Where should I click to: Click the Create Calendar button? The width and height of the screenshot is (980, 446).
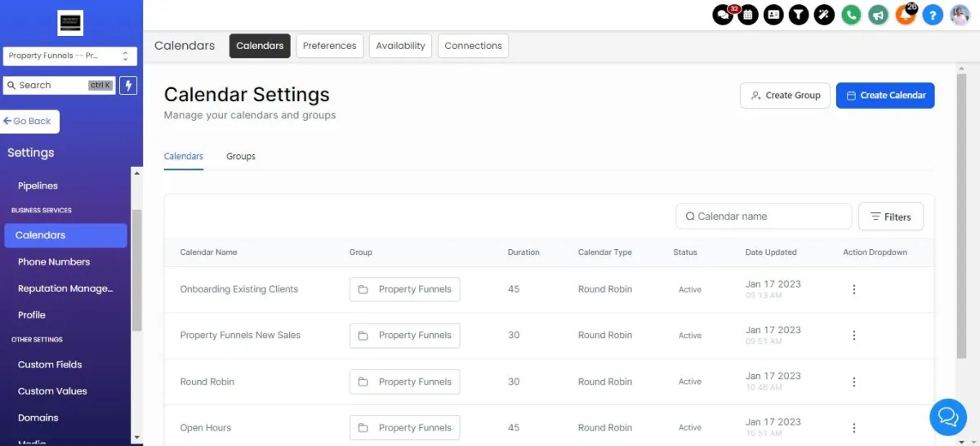point(885,96)
